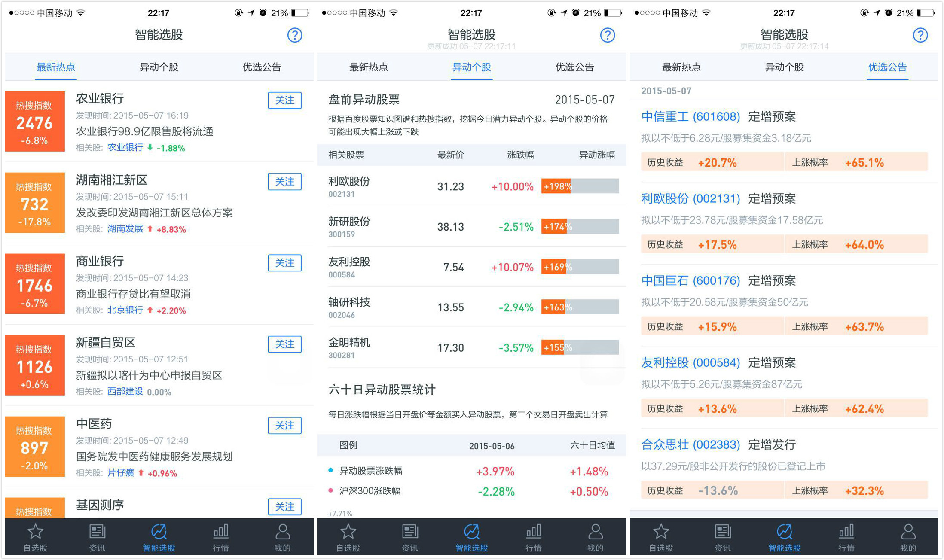
Task: Tap 合众思壮 上涨概率 +32.3% value
Action: pyautogui.click(x=864, y=490)
